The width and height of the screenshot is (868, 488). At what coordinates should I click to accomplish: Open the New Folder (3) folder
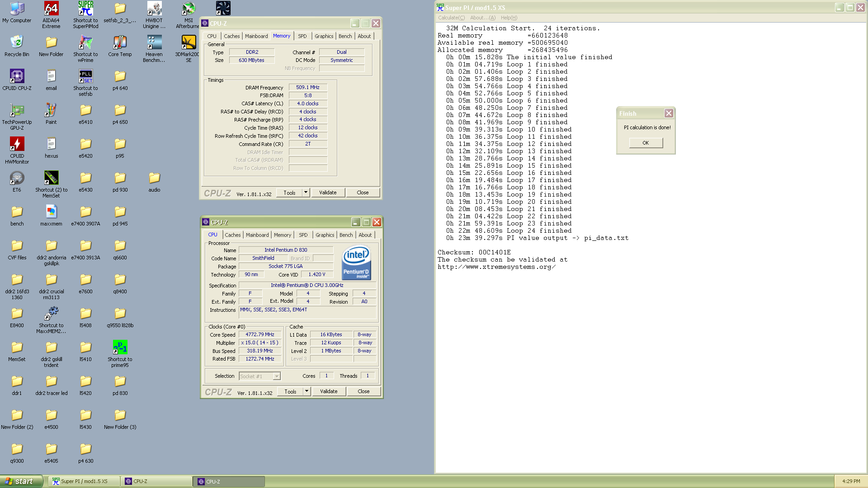point(120,419)
